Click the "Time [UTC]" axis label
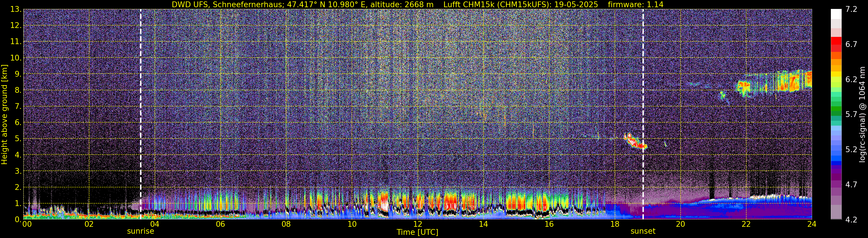 click(417, 232)
